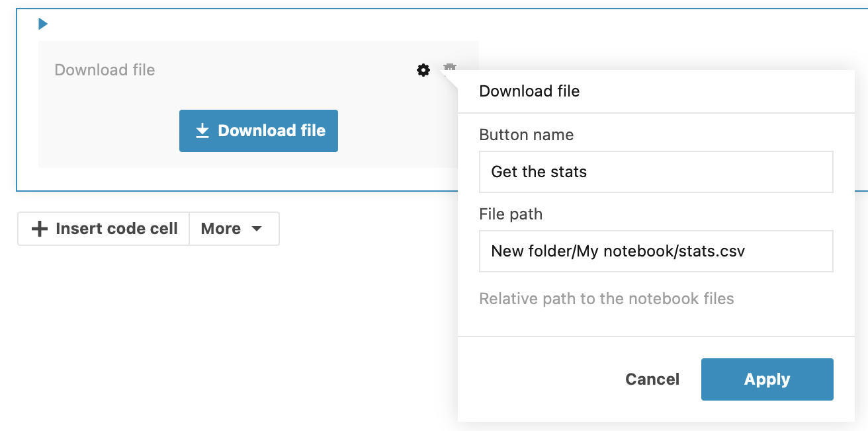Click the blue run triangle at cell top
Screen dimensions: 868x431
tap(42, 24)
